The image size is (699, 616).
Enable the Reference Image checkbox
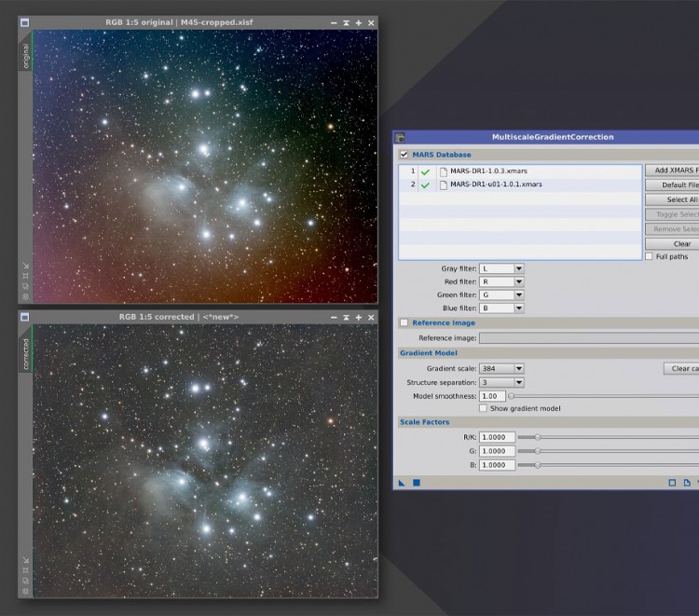pyautogui.click(x=404, y=322)
